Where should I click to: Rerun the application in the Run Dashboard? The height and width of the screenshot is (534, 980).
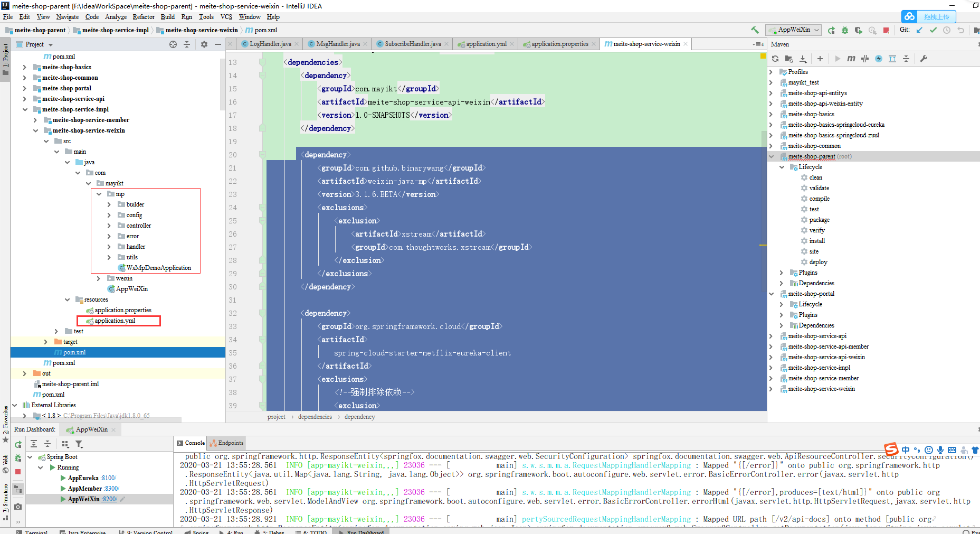point(18,444)
